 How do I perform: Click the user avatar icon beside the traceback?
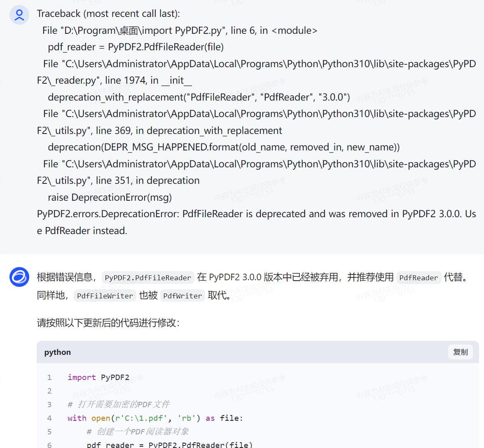[19, 15]
